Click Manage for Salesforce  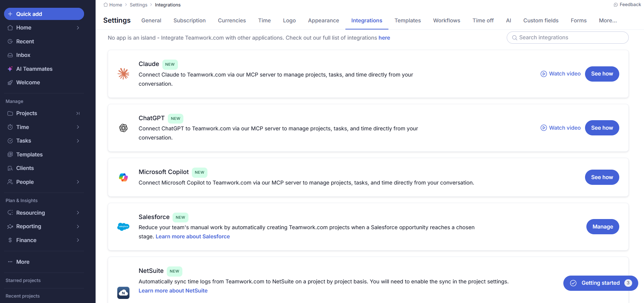(603, 226)
